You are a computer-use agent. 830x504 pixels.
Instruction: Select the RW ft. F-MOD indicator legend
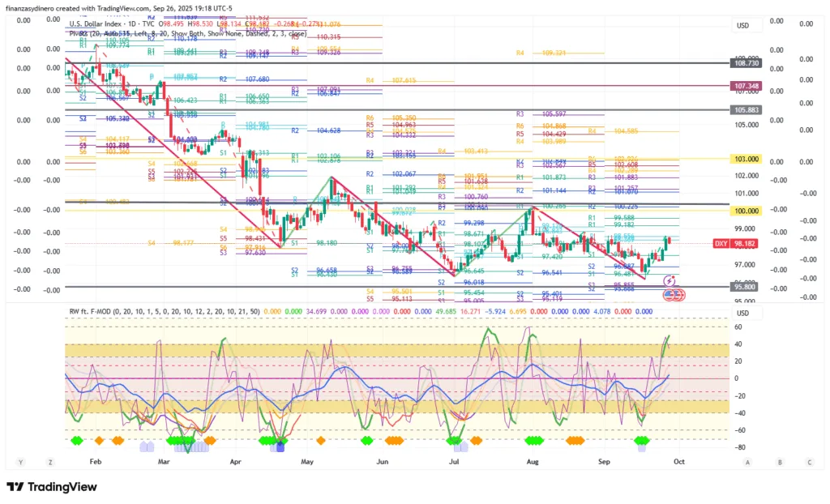coord(92,310)
